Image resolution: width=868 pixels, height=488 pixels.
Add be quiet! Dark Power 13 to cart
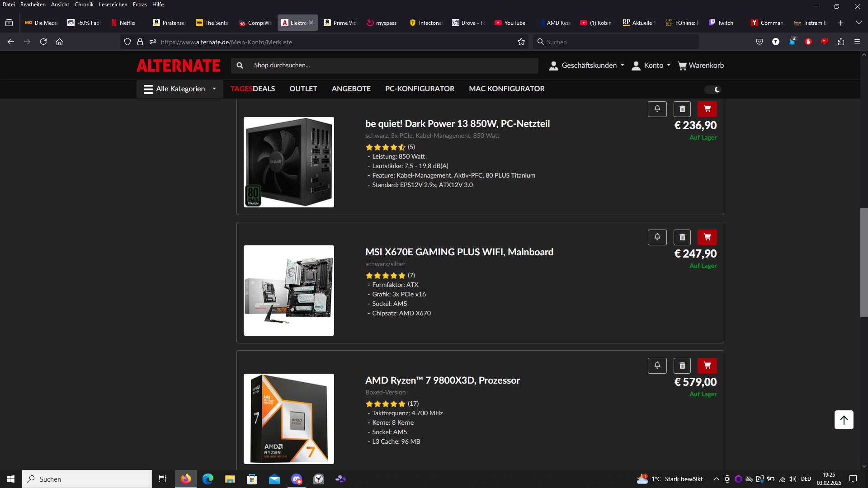707,109
